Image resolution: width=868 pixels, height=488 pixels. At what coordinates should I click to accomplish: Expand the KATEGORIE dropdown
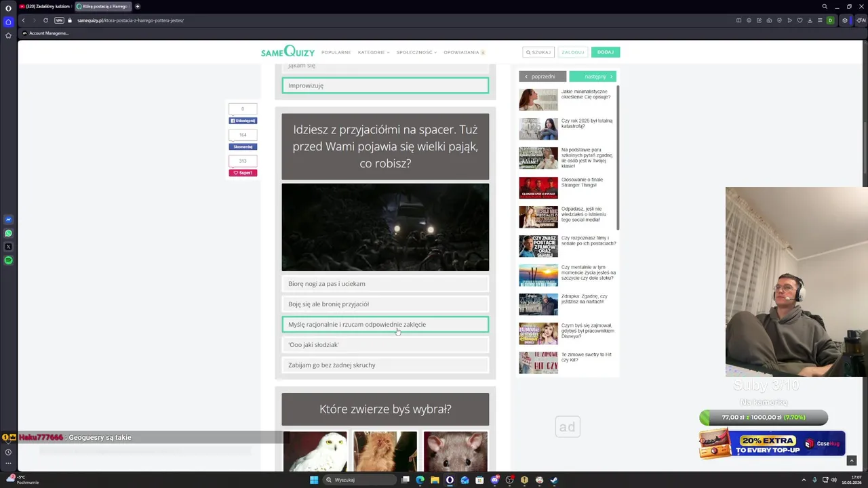click(374, 52)
